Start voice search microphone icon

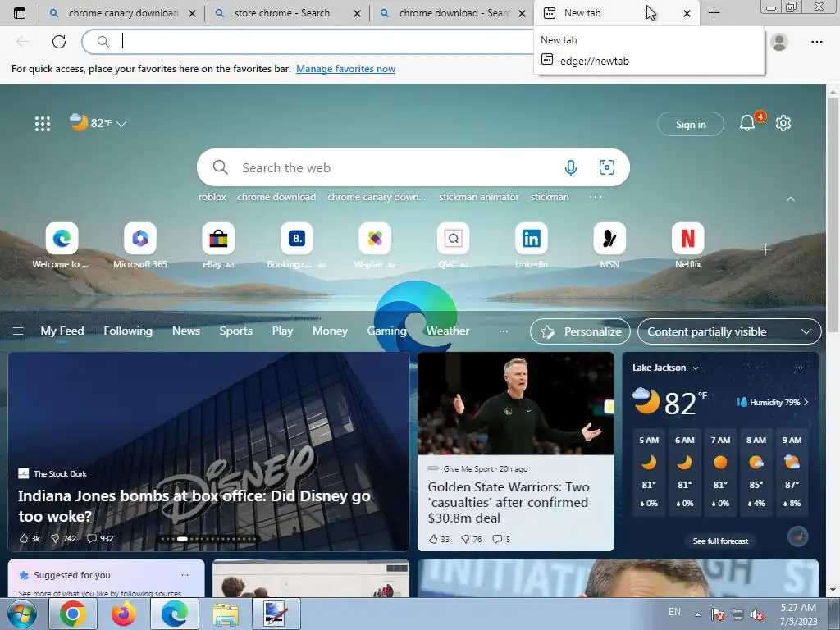pos(571,167)
